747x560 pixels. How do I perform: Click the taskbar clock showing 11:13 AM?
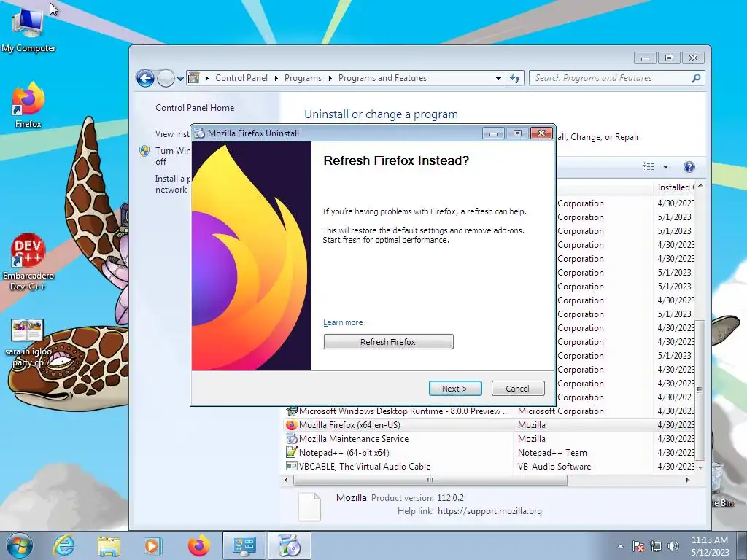tap(709, 546)
